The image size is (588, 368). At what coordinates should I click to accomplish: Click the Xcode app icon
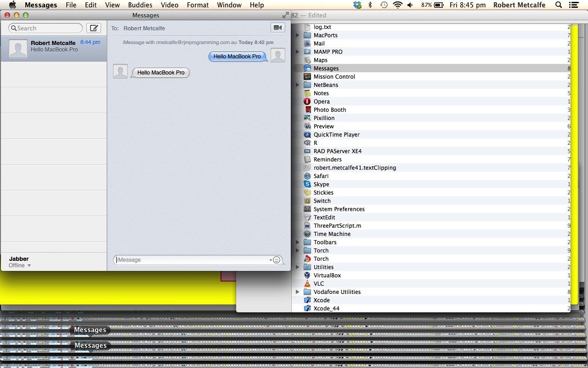[307, 300]
